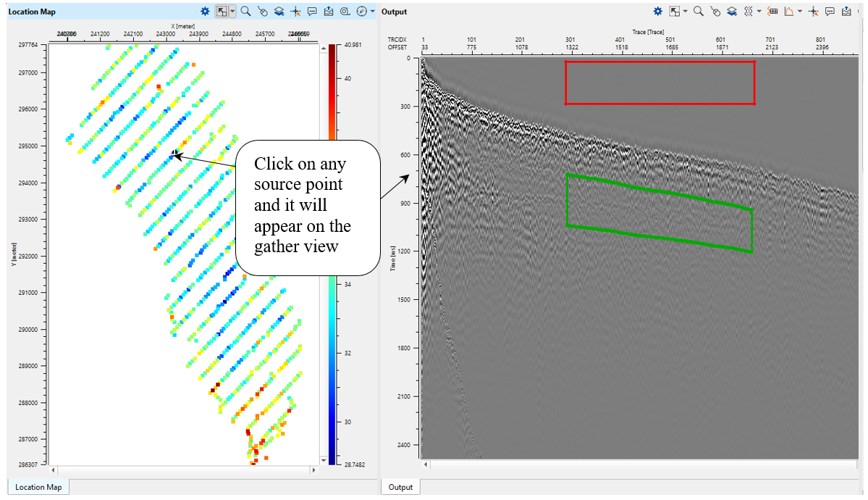Expand the selection mode dropdown in Location Map
868x500 pixels.
click(x=232, y=12)
